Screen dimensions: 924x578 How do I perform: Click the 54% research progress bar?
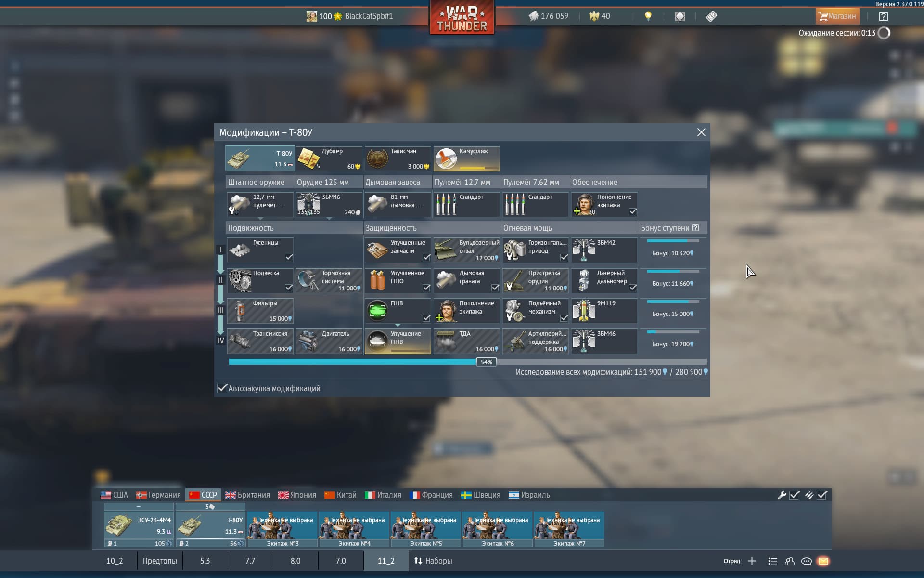click(468, 362)
